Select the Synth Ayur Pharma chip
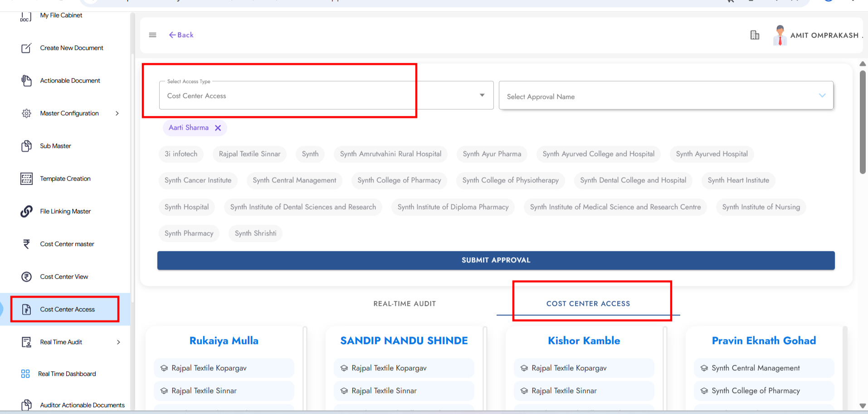This screenshot has height=414, width=868. (492, 154)
